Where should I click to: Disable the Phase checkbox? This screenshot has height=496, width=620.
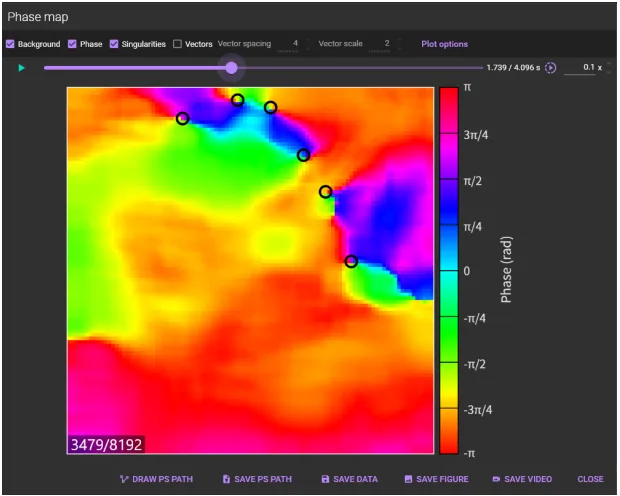pyautogui.click(x=72, y=44)
